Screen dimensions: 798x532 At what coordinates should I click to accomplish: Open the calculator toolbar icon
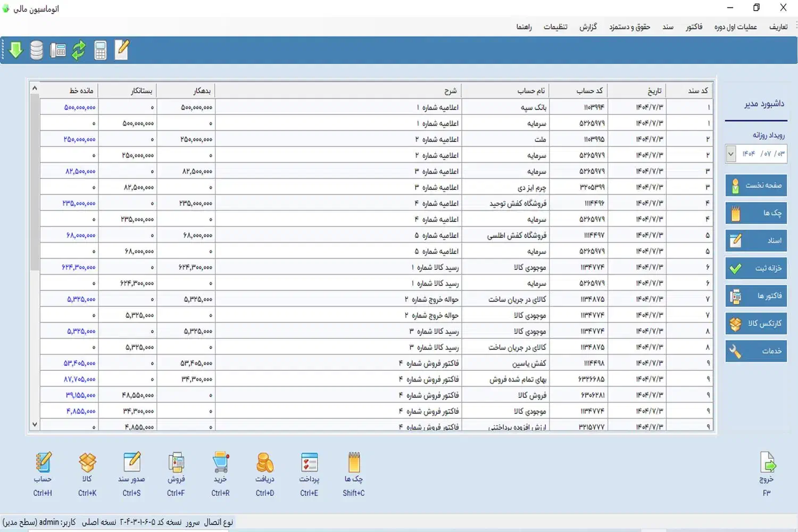pos(100,50)
